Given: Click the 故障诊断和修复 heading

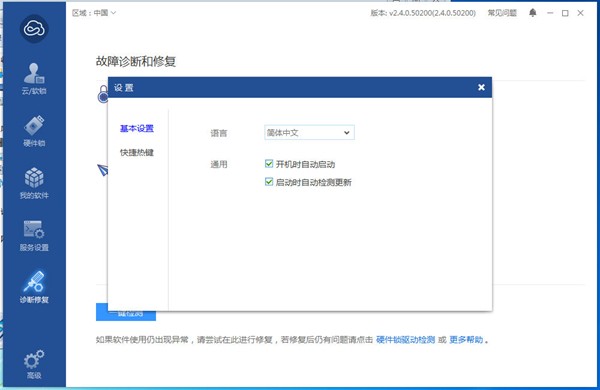Looking at the screenshot, I should click(136, 61).
